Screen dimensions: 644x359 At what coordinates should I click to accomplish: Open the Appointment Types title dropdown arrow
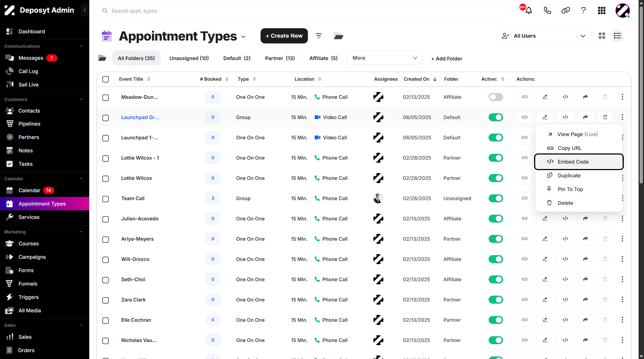point(244,37)
